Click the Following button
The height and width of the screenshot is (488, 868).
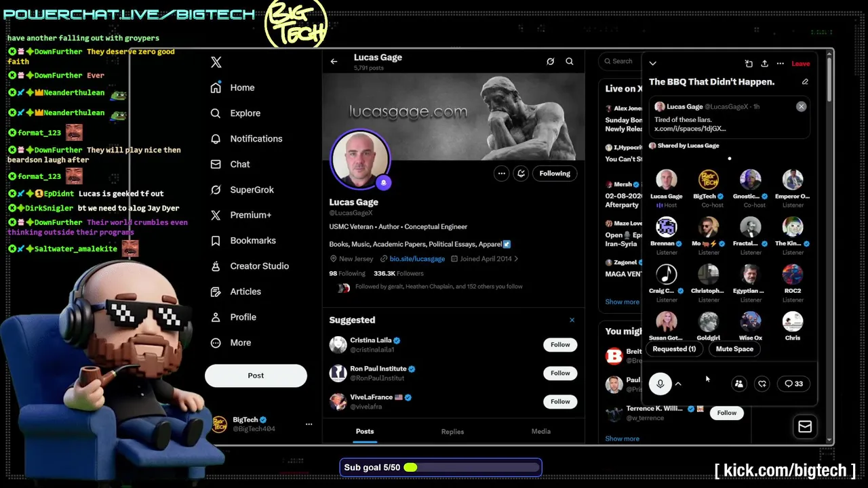pos(555,174)
